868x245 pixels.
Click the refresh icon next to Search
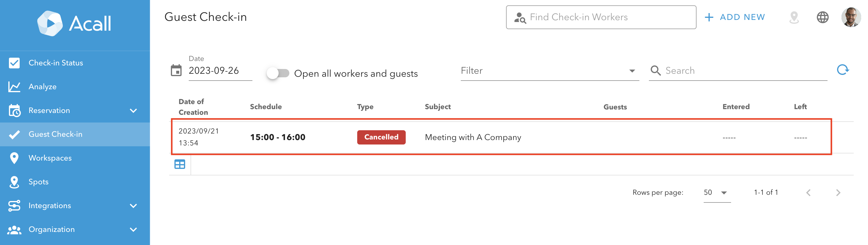click(x=843, y=70)
